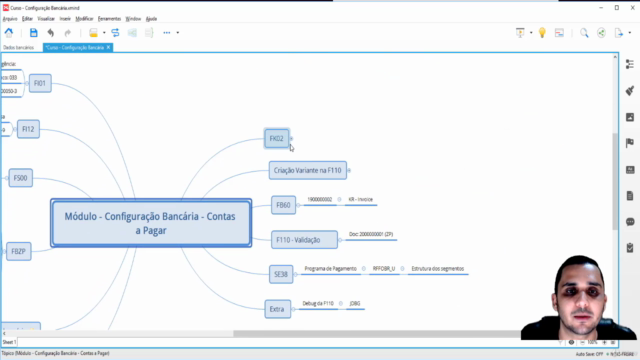Select the Extra topic
The height and width of the screenshot is (360, 640).
tap(278, 309)
